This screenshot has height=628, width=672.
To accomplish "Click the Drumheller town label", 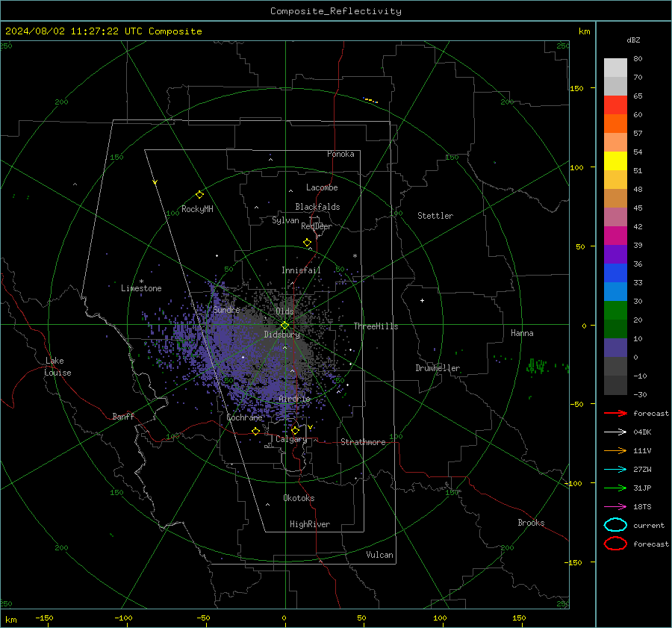I will click(x=438, y=368).
